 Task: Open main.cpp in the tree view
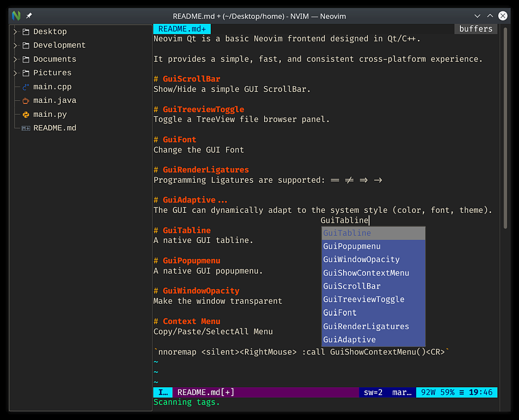[x=52, y=87]
